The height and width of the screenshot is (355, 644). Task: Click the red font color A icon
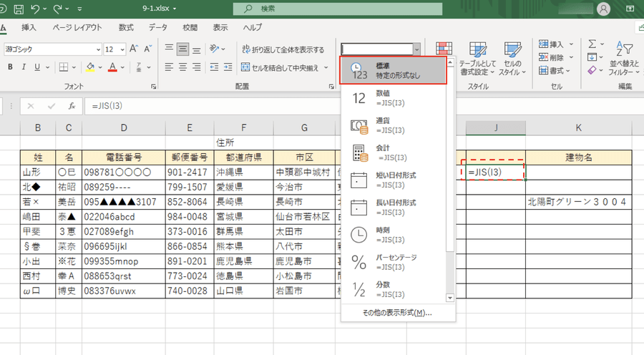(112, 67)
